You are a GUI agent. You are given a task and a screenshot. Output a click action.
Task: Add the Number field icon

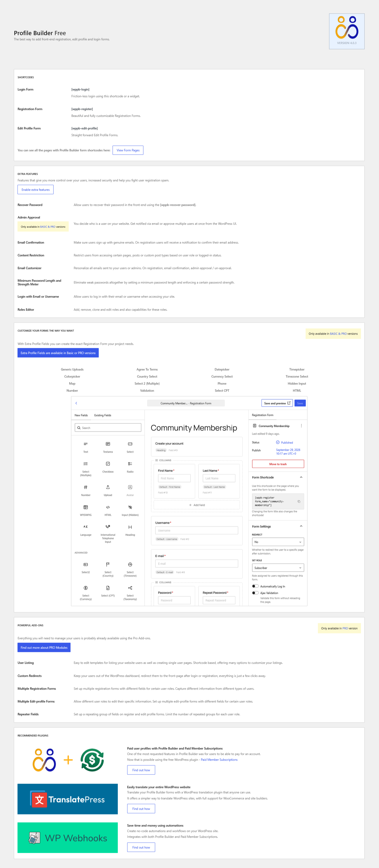click(x=86, y=487)
